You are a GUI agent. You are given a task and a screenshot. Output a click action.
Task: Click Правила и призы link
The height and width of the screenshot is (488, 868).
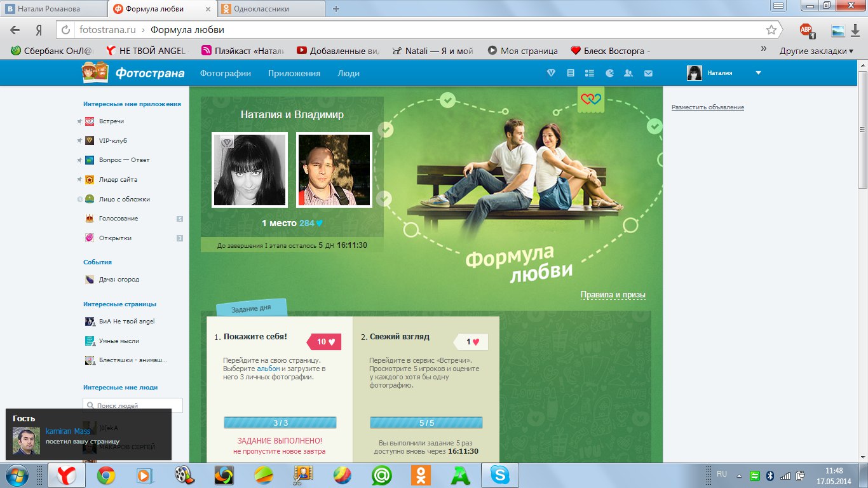613,295
